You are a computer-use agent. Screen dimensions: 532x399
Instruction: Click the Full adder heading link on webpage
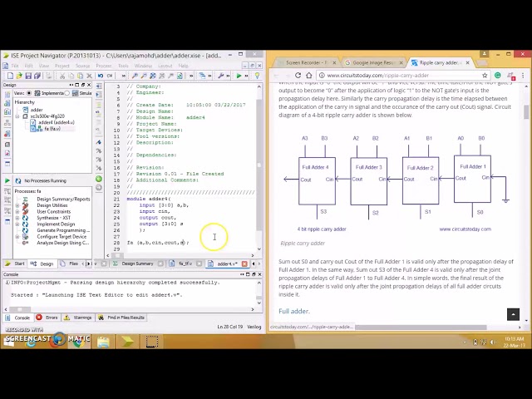tap(294, 311)
